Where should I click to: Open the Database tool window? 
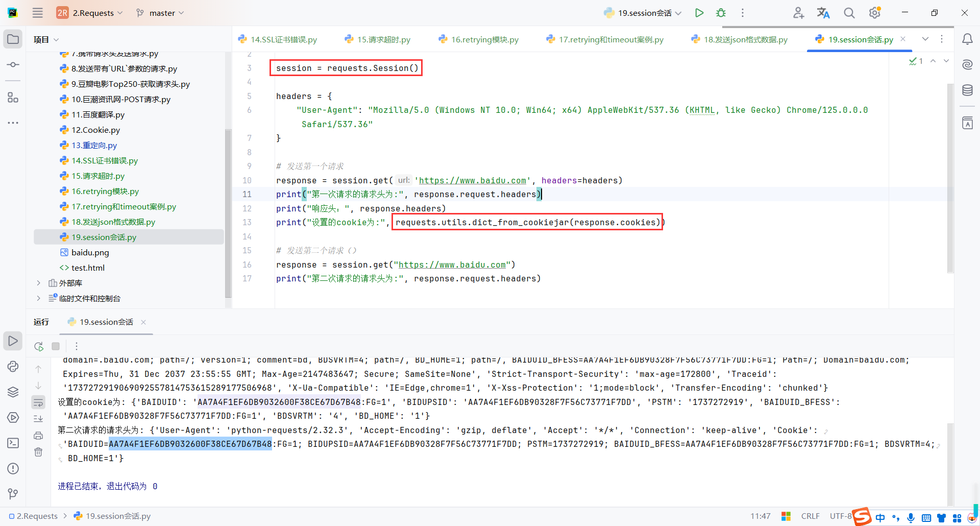coord(967,90)
